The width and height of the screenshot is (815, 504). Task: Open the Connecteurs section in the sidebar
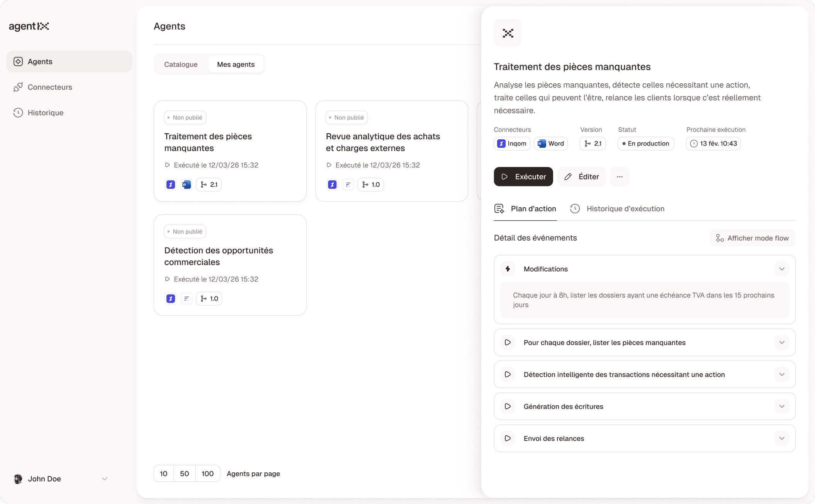coord(50,87)
